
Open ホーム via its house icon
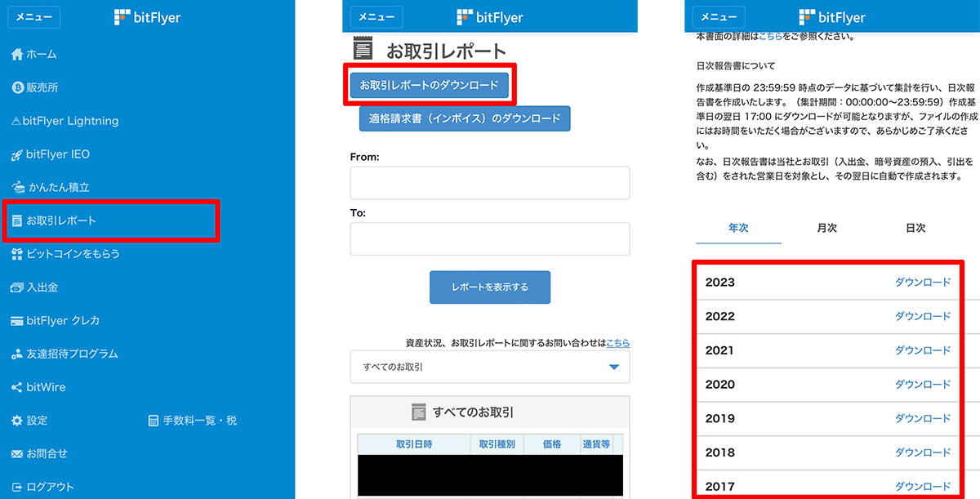coord(17,55)
